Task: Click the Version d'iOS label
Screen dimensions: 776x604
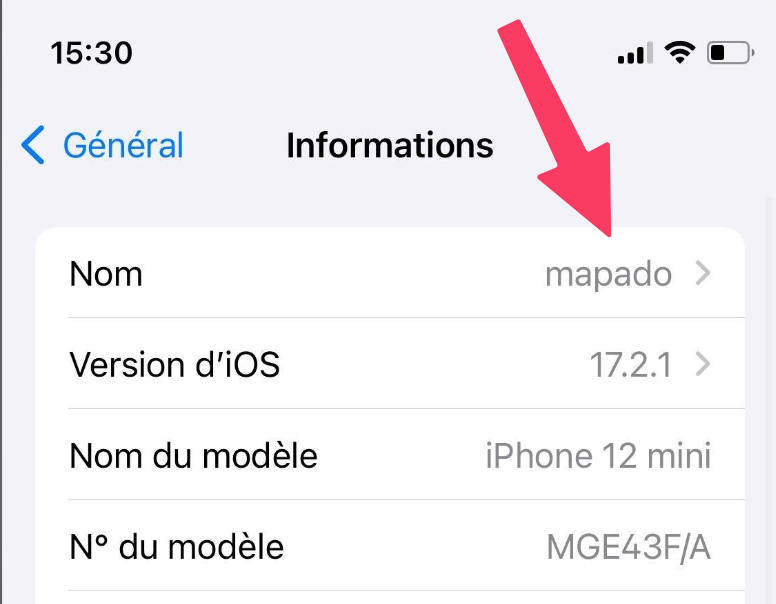Action: (x=175, y=365)
